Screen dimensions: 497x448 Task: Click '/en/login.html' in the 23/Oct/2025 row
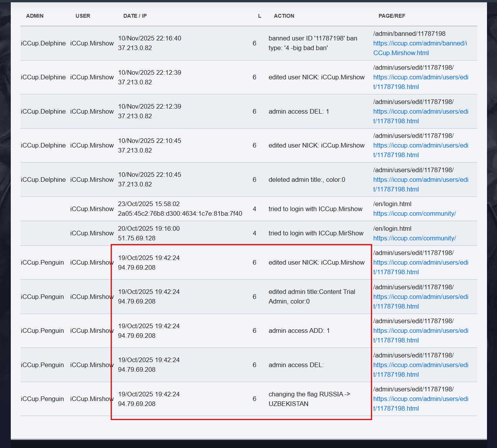[x=392, y=204]
